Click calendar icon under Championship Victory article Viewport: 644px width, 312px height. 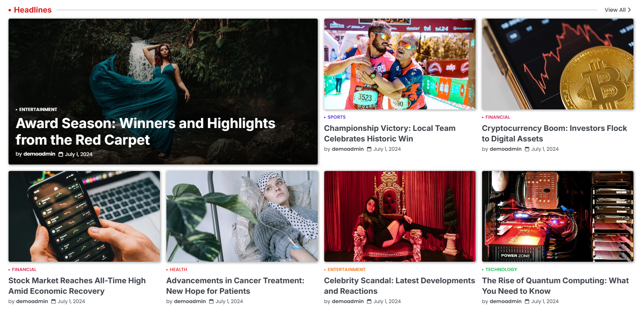pos(369,149)
